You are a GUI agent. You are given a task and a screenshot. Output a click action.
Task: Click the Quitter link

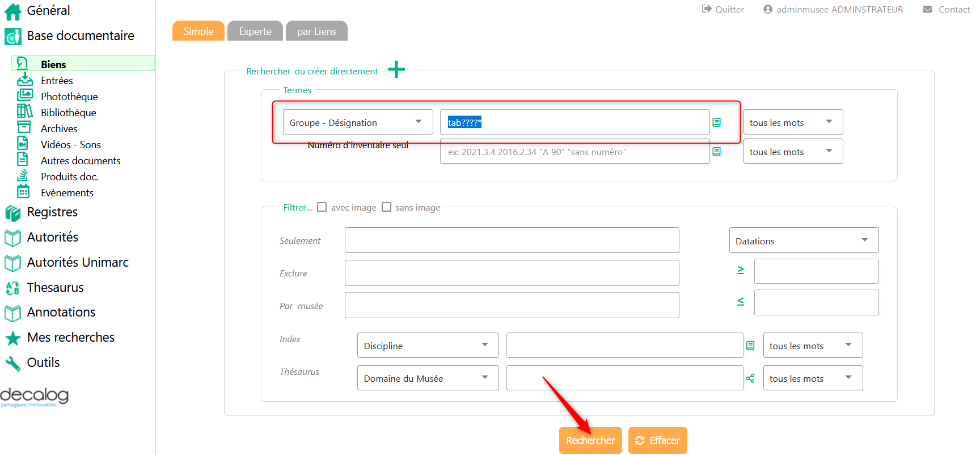(723, 9)
